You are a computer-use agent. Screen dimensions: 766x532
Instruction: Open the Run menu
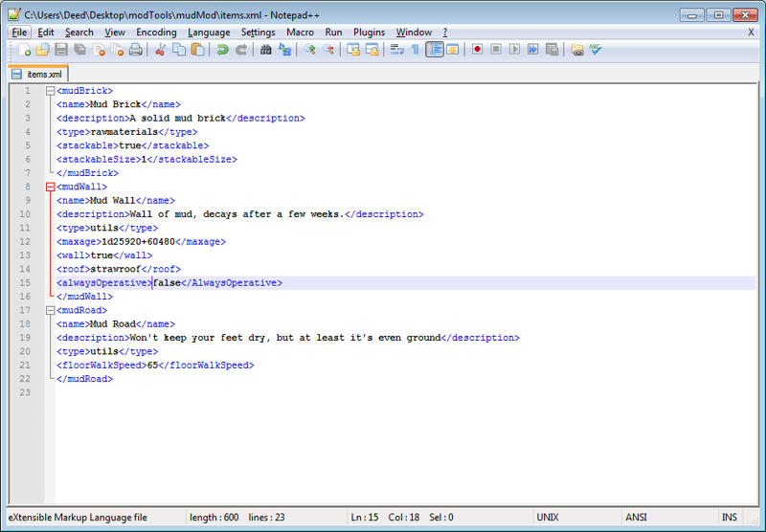click(x=333, y=33)
